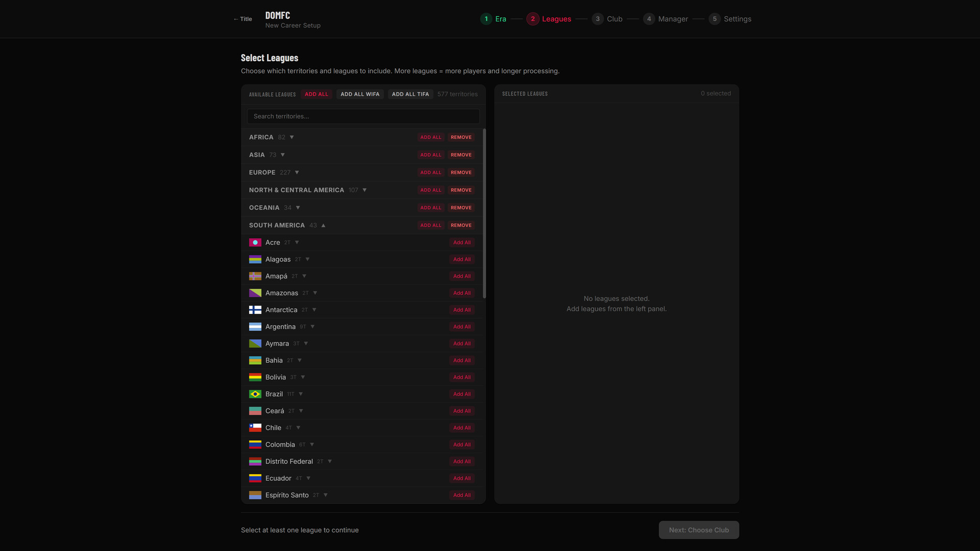
Task: Click the Chile flag icon
Action: (255, 428)
